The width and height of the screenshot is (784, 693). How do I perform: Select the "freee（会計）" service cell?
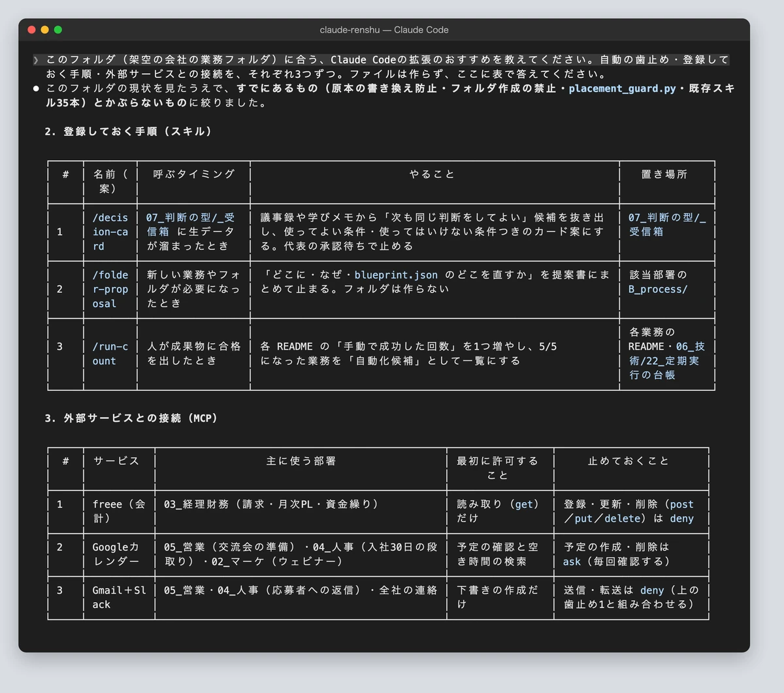coord(119,511)
